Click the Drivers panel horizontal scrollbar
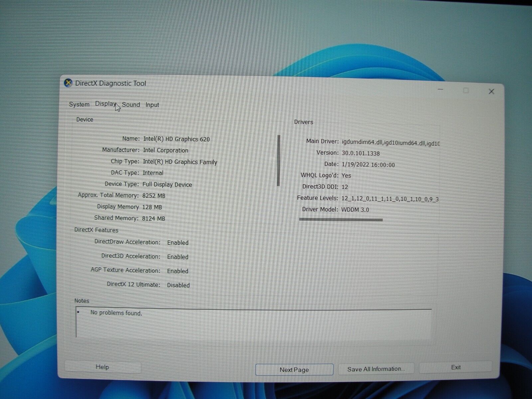Image resolution: width=532 pixels, height=399 pixels. 341,219
